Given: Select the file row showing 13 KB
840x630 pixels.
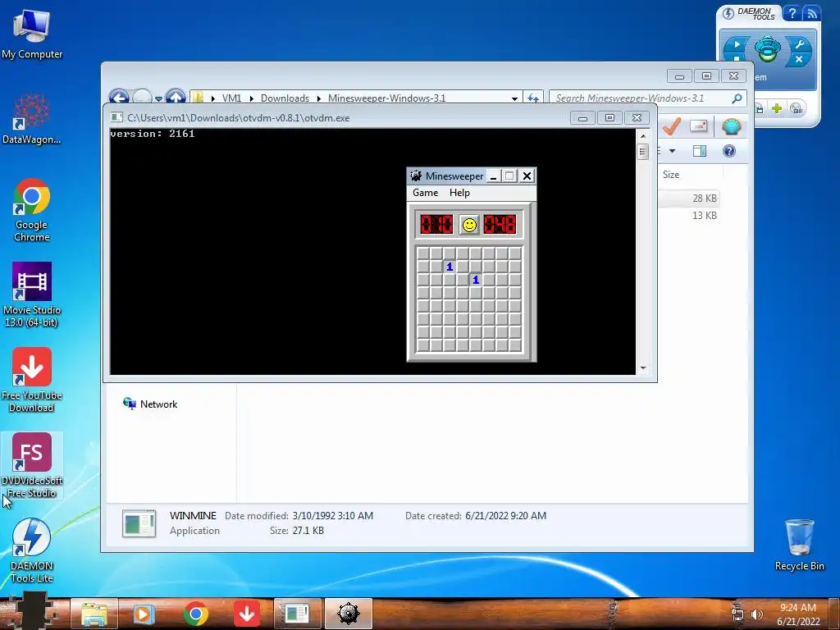Looking at the screenshot, I should pos(689,216).
